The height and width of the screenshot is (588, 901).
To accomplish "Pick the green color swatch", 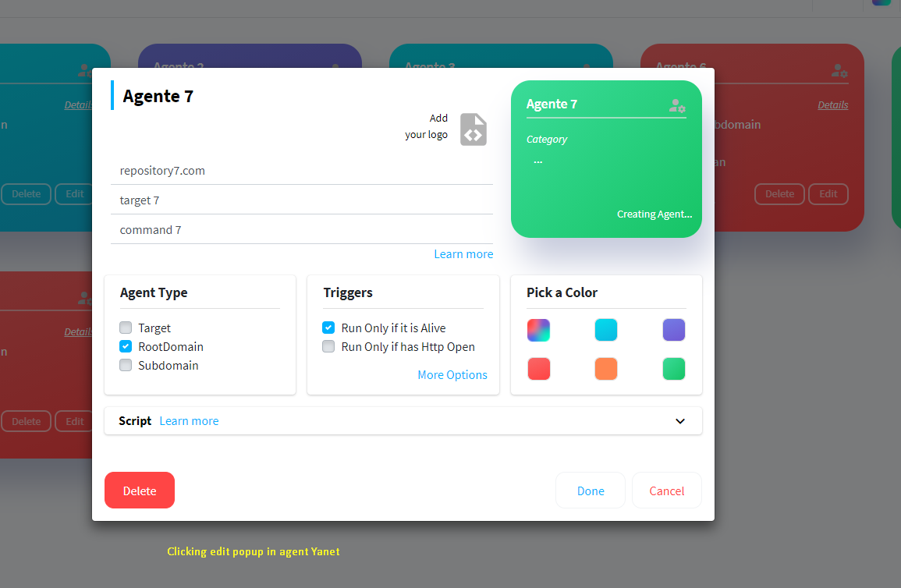I will click(x=673, y=369).
